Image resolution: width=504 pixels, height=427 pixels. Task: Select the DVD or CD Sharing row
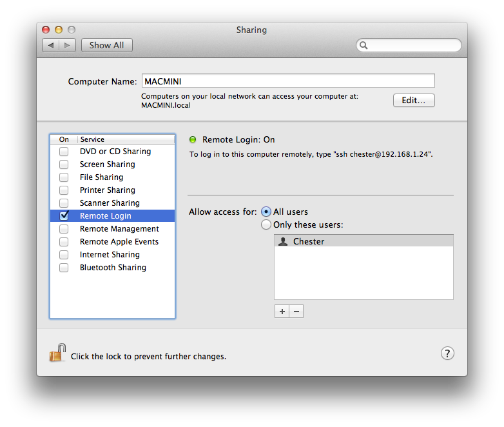click(113, 152)
